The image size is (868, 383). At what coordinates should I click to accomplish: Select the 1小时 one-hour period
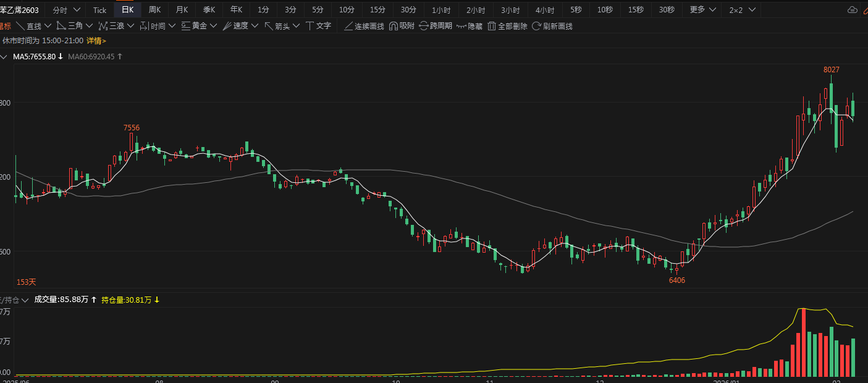pos(441,10)
